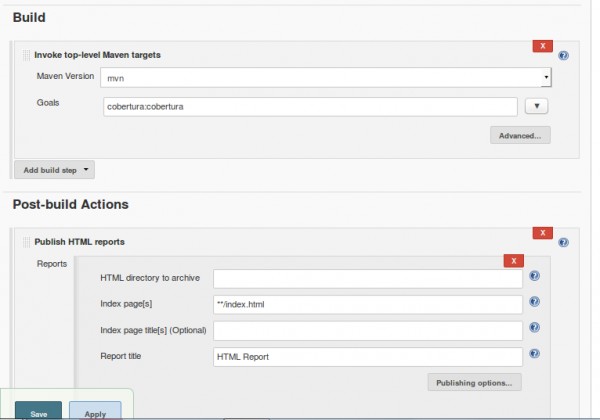This screenshot has height=420, width=600.
Task: Save the job configuration
Action: pyautogui.click(x=39, y=410)
